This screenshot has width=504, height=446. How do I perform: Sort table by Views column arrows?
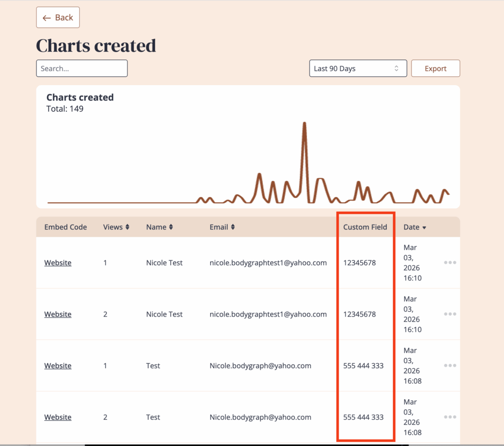(x=127, y=227)
